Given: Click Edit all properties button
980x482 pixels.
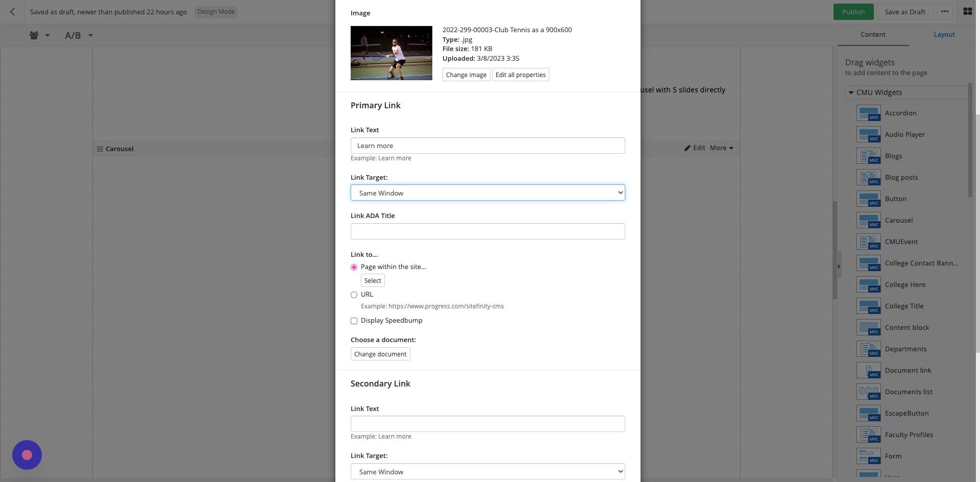Looking at the screenshot, I should click(520, 75).
